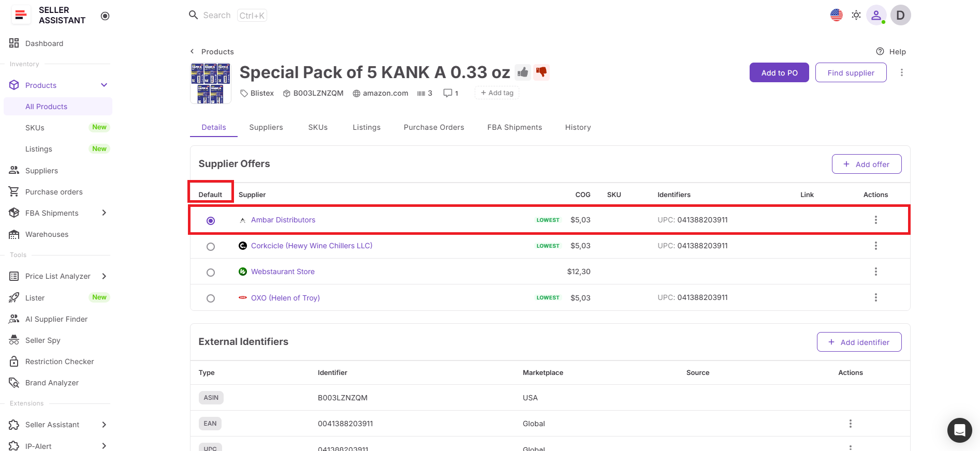Select Ambar Distributors default radio button
Screen dimensions: 980x451
pos(211,221)
